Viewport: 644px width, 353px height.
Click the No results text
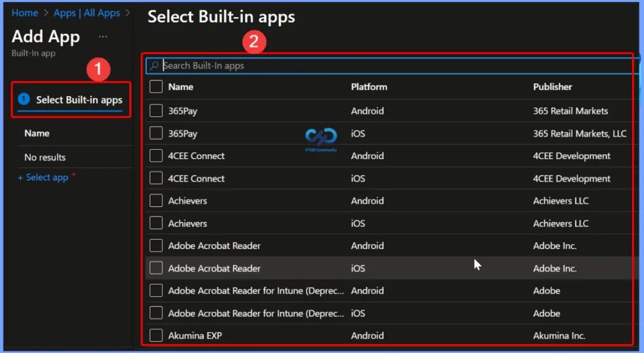click(45, 157)
